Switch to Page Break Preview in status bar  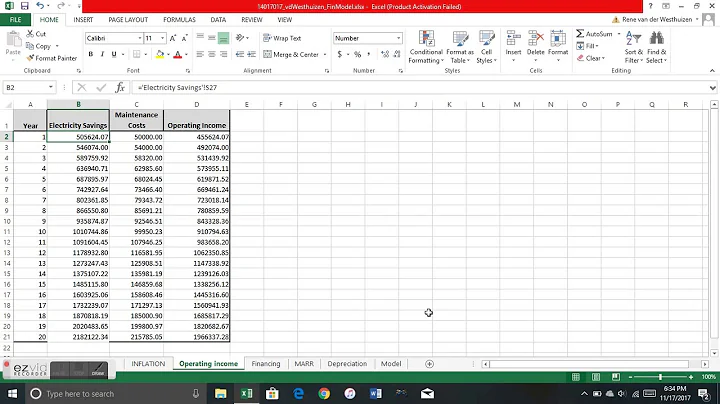pyautogui.click(x=616, y=377)
